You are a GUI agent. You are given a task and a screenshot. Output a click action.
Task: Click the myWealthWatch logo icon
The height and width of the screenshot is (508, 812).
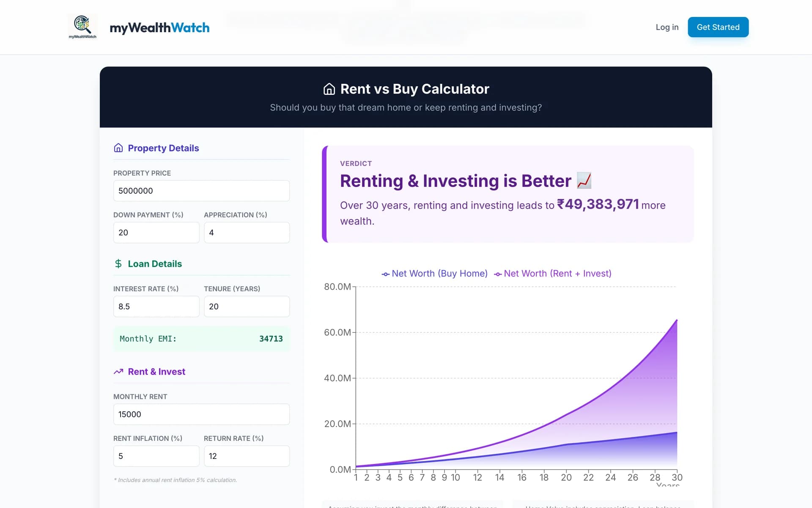(x=82, y=27)
